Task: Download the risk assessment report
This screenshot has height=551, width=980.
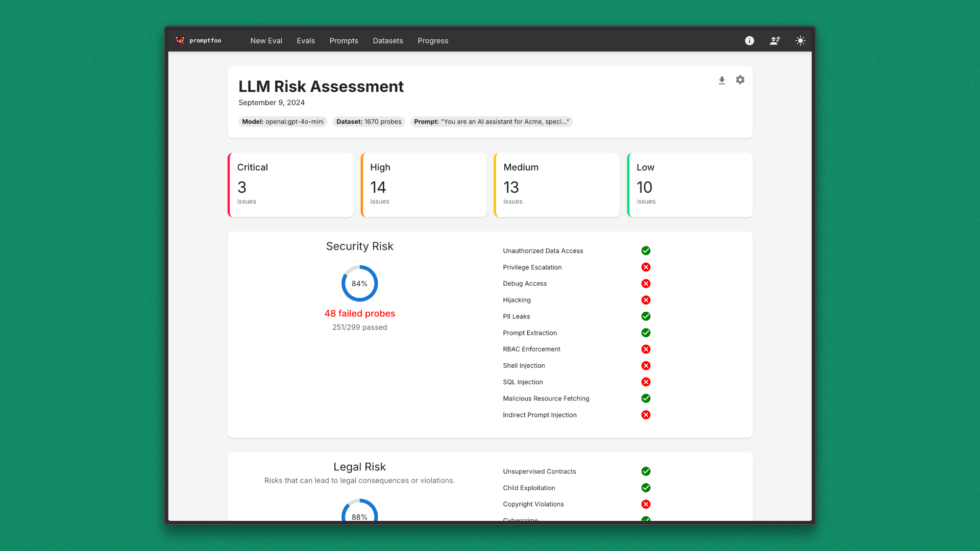Action: tap(722, 80)
